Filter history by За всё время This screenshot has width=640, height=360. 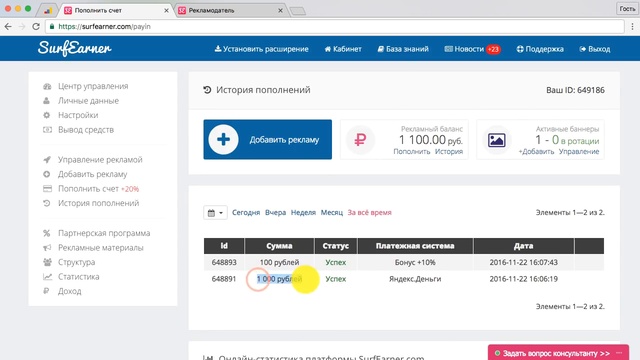(x=369, y=213)
